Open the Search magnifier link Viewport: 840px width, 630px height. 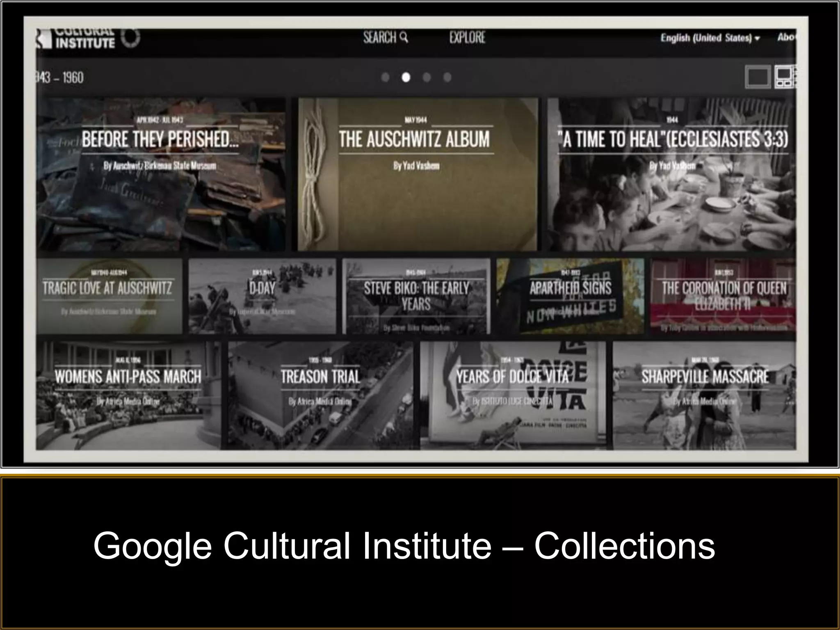pos(386,37)
